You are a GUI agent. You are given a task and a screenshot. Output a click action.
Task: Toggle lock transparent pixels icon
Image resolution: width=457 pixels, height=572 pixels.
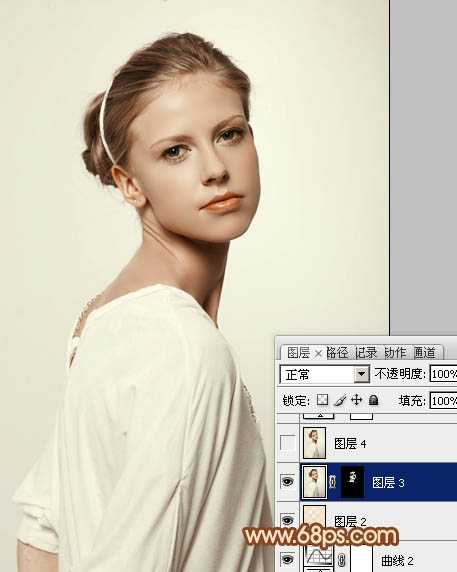(x=322, y=400)
